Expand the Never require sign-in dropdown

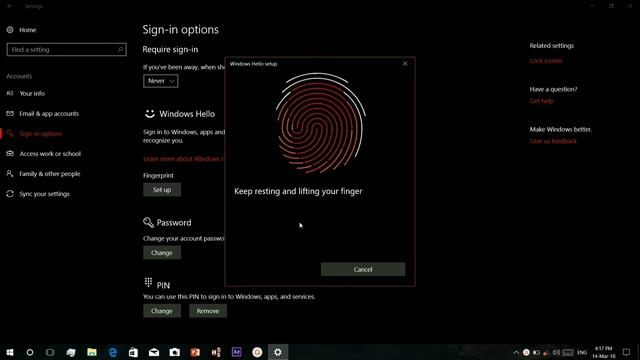point(160,81)
